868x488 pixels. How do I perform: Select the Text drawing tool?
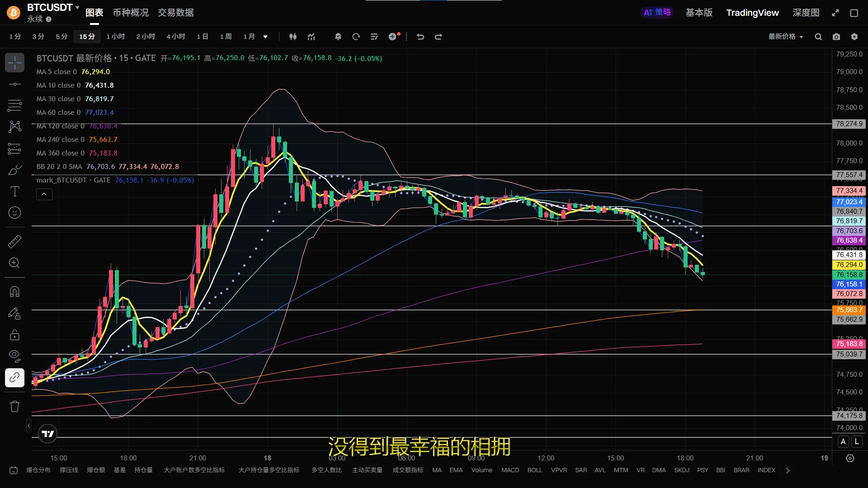pyautogui.click(x=14, y=192)
